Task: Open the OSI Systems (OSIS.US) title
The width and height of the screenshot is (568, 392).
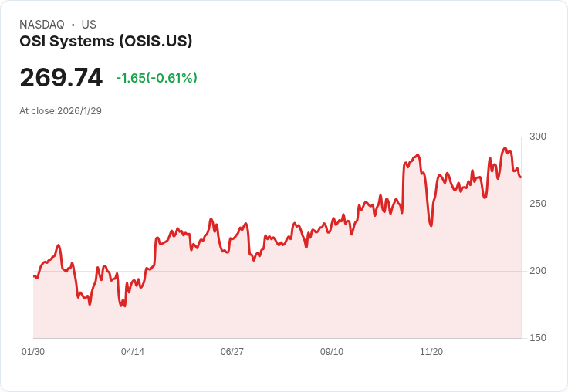Action: (x=106, y=41)
